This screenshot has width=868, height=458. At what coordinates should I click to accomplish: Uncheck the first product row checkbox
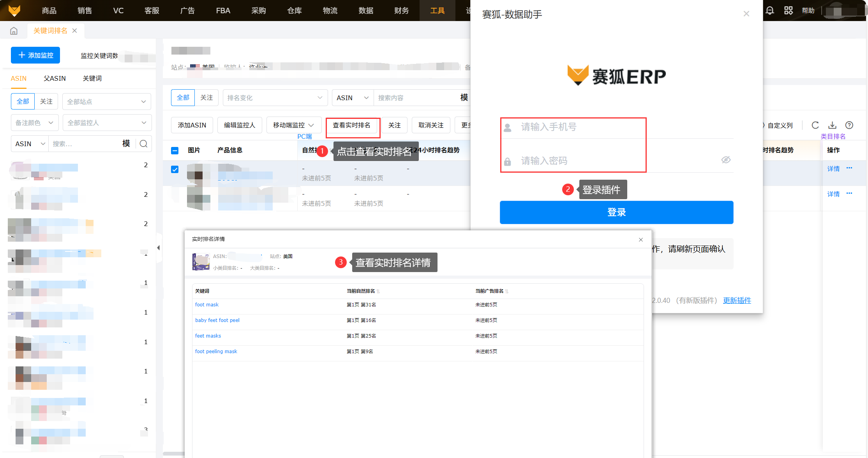pyautogui.click(x=175, y=169)
